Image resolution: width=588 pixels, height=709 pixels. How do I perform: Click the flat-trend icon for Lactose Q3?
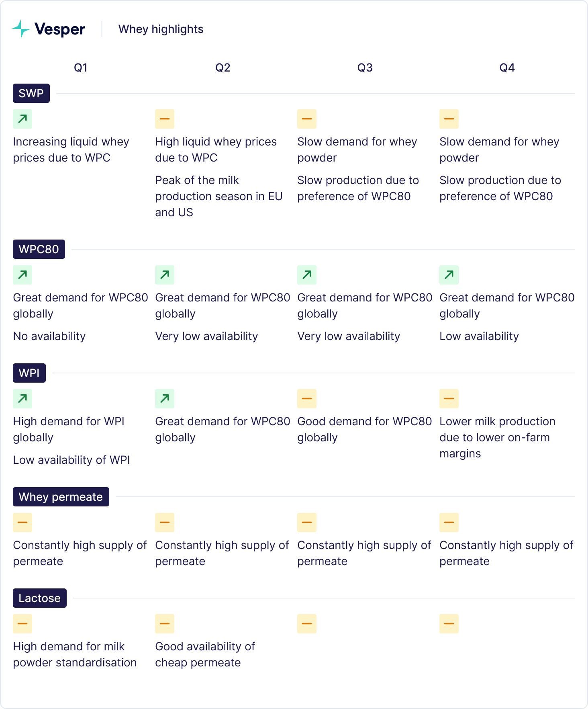(x=307, y=624)
